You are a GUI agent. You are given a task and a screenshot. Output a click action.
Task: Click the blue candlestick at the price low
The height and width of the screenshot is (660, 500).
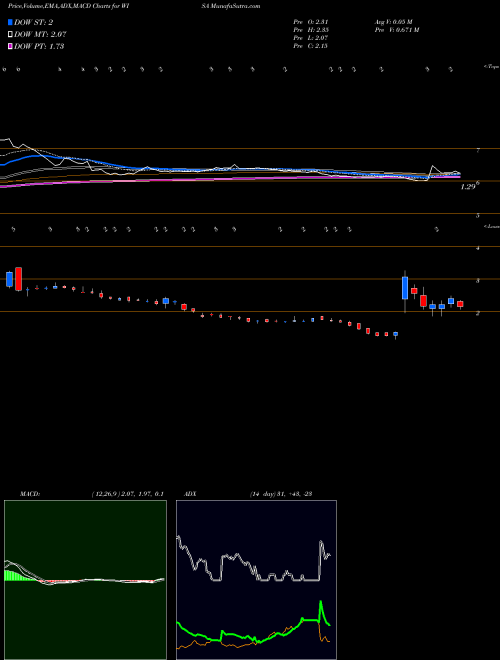pos(395,334)
